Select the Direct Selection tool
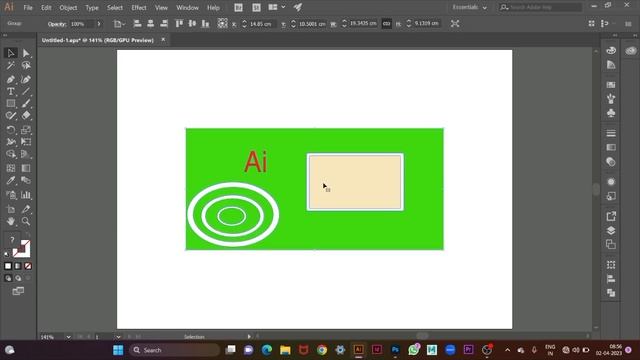This screenshot has height=360, width=640. point(26,53)
